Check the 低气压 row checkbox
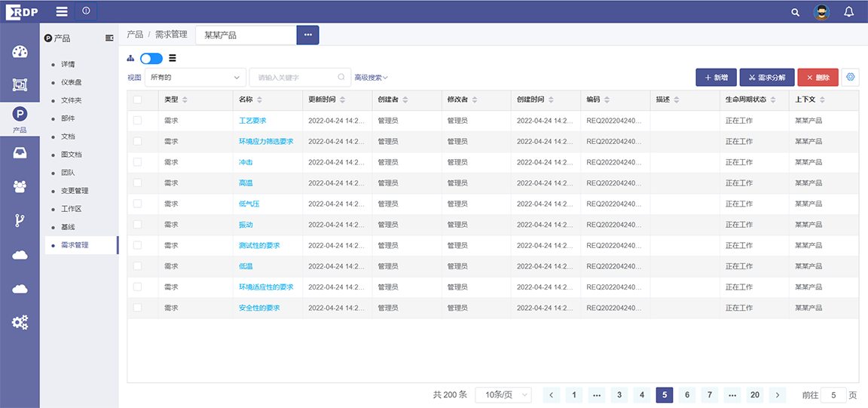 pyautogui.click(x=137, y=204)
